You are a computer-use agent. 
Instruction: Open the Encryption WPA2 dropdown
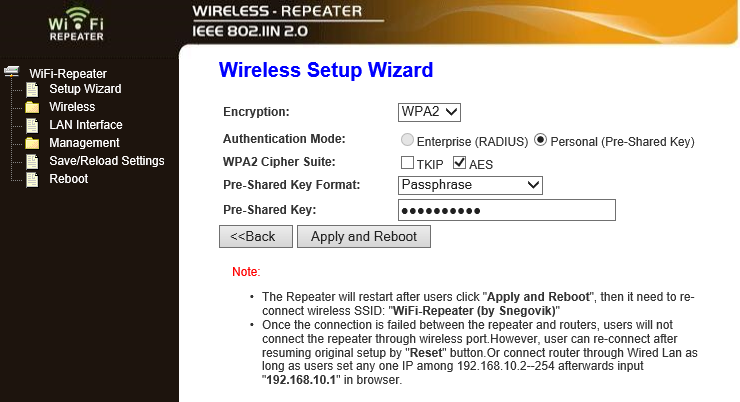pyautogui.click(x=429, y=112)
